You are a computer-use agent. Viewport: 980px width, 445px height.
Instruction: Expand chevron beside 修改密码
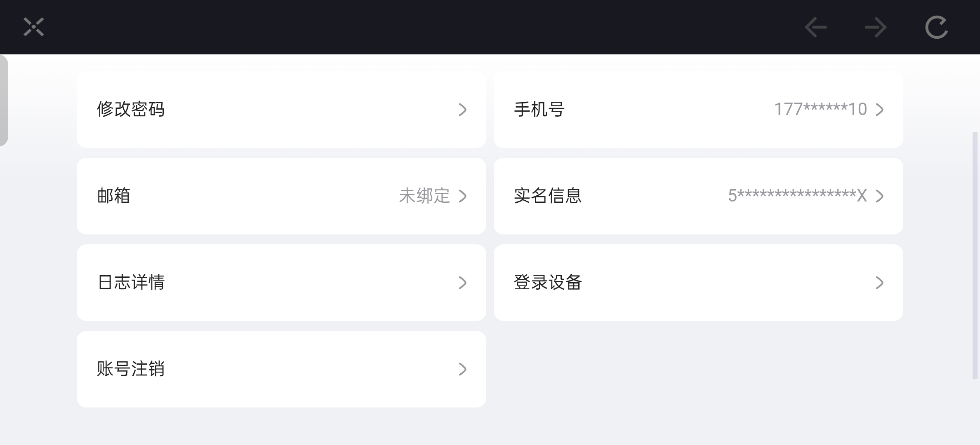tap(463, 110)
